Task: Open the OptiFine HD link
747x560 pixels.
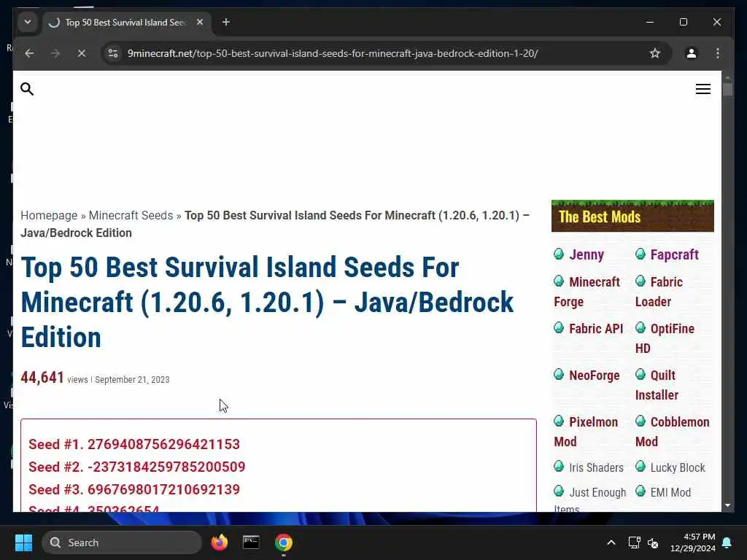Action: pos(665,338)
